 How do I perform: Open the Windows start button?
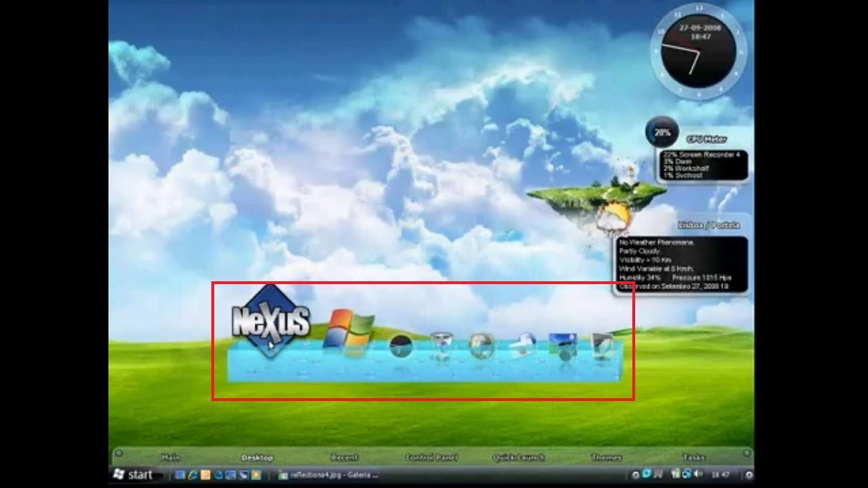(x=133, y=474)
